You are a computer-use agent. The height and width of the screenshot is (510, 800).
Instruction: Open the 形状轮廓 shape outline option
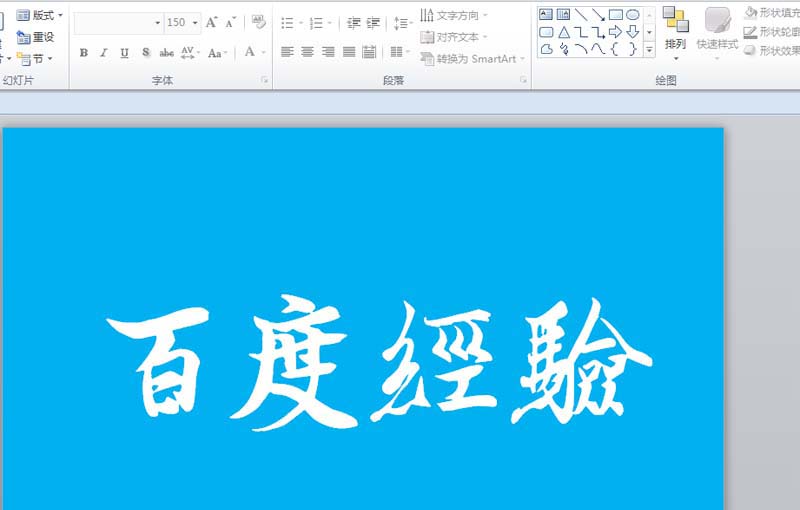coord(771,32)
